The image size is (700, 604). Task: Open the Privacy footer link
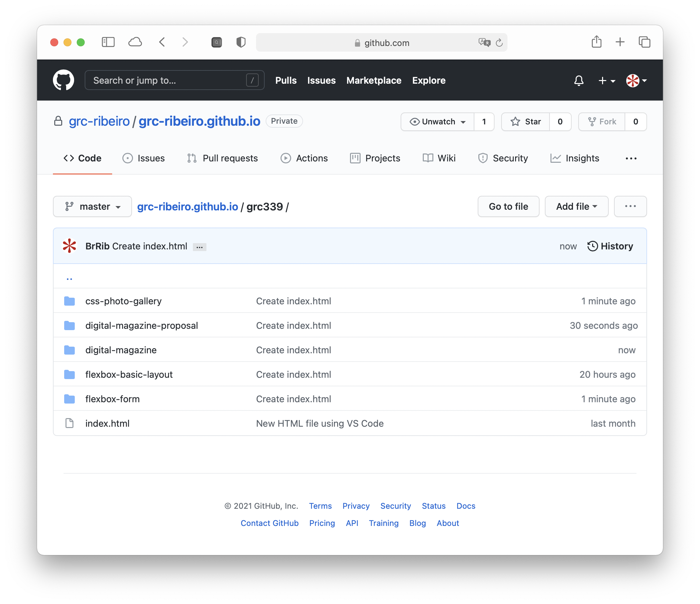click(x=356, y=506)
